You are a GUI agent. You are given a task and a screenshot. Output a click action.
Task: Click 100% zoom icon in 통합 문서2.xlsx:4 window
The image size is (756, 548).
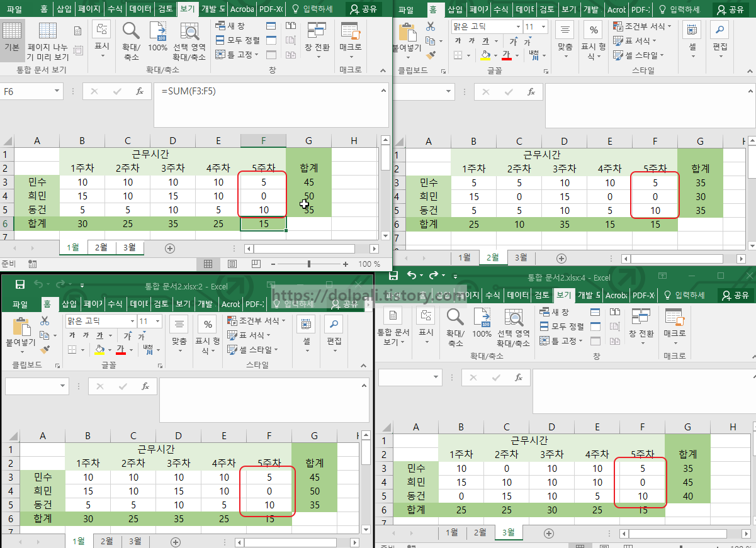482,323
